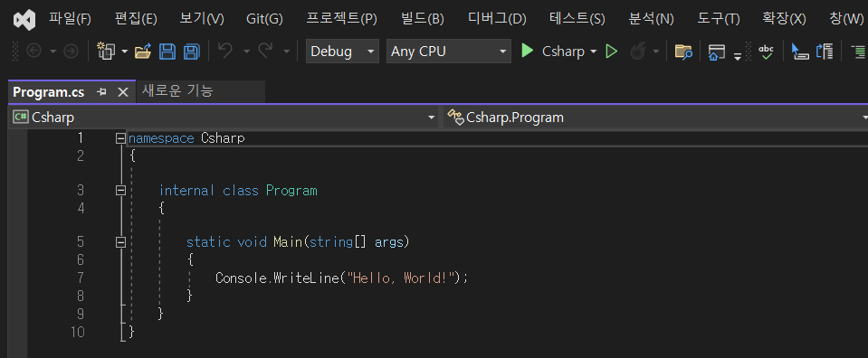The image size is (868, 358).
Task: Open the 테스트(S) menu
Action: [577, 19]
